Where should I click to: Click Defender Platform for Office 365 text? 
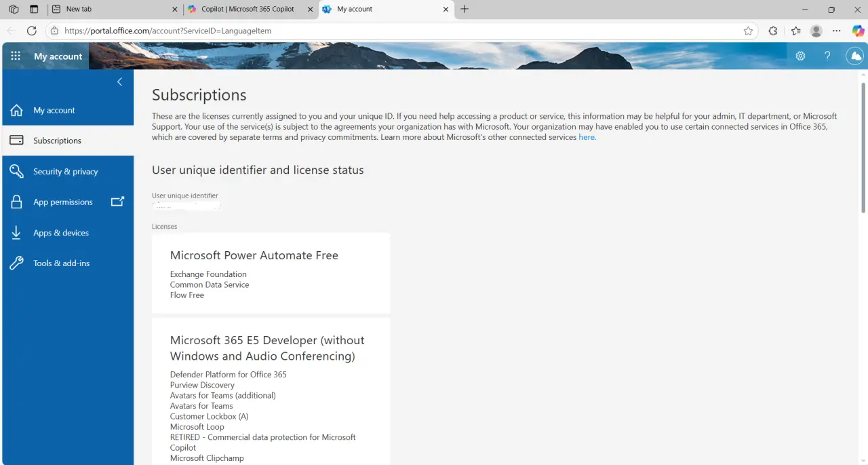229,375
